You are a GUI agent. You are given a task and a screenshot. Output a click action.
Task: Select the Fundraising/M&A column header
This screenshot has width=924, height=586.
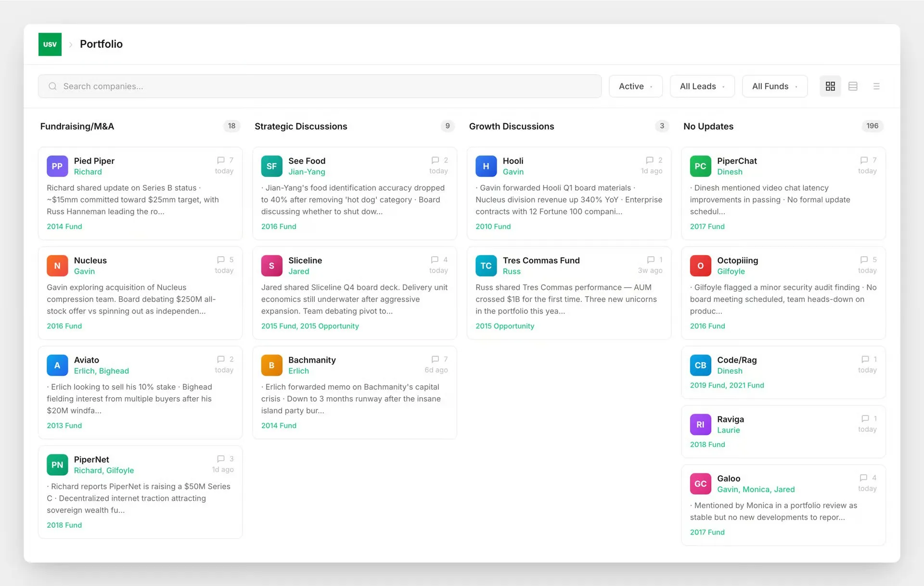(x=77, y=126)
